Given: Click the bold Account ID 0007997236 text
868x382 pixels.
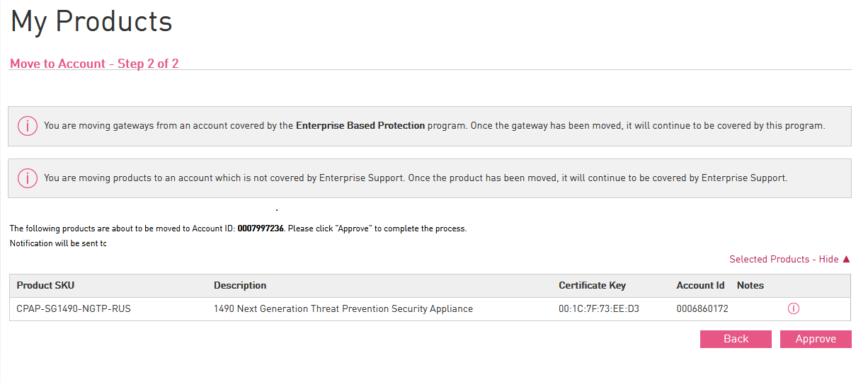Looking at the screenshot, I should pyautogui.click(x=261, y=229).
